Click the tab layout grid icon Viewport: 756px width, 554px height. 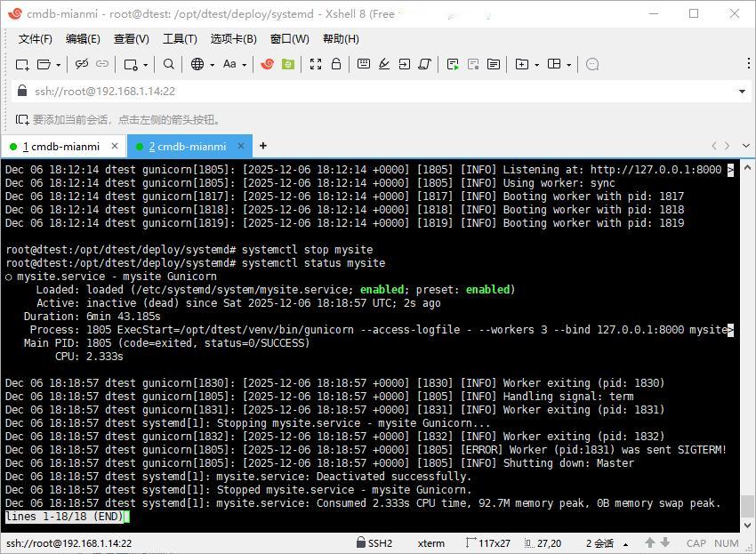tap(554, 64)
